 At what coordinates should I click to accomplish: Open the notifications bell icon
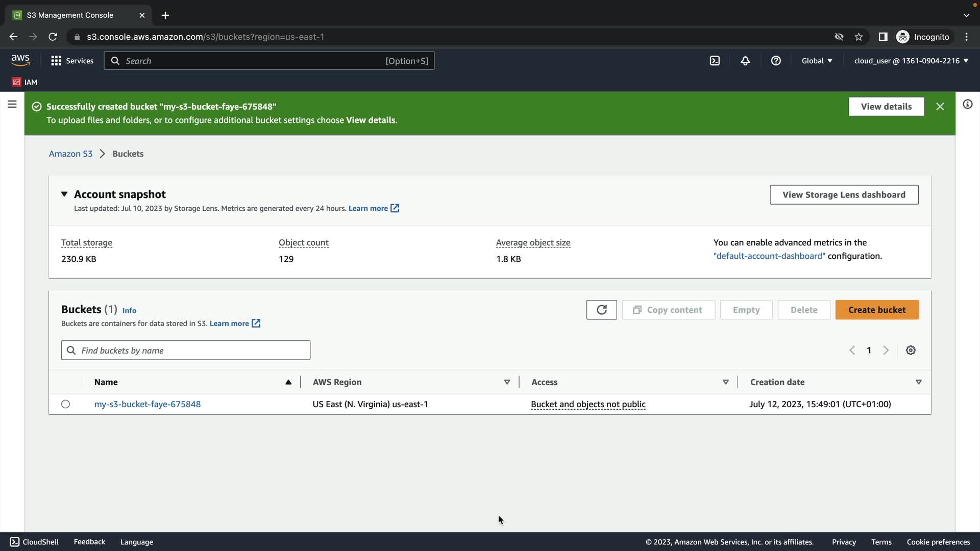(x=745, y=61)
